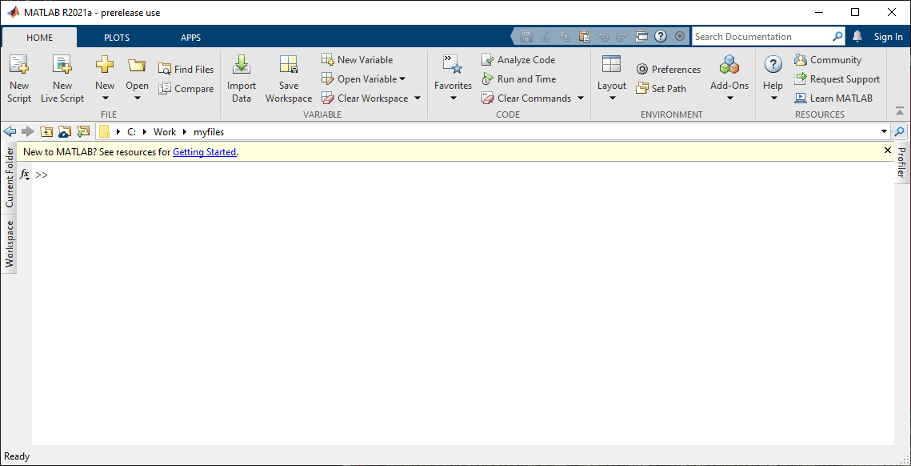911x466 pixels.
Task: Open the Current Folder side panel tab
Action: click(x=9, y=177)
